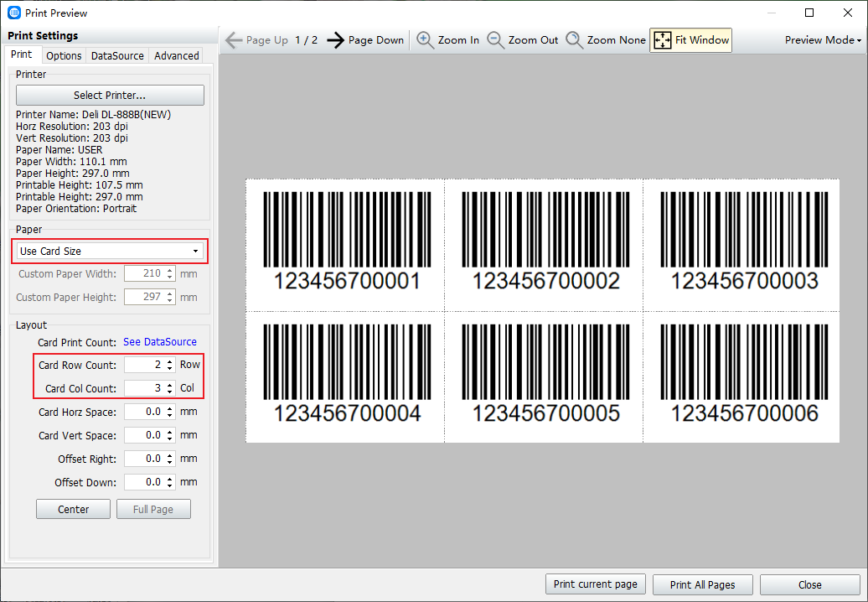Increase the Offset Down value
The image size is (868, 602).
(x=170, y=479)
